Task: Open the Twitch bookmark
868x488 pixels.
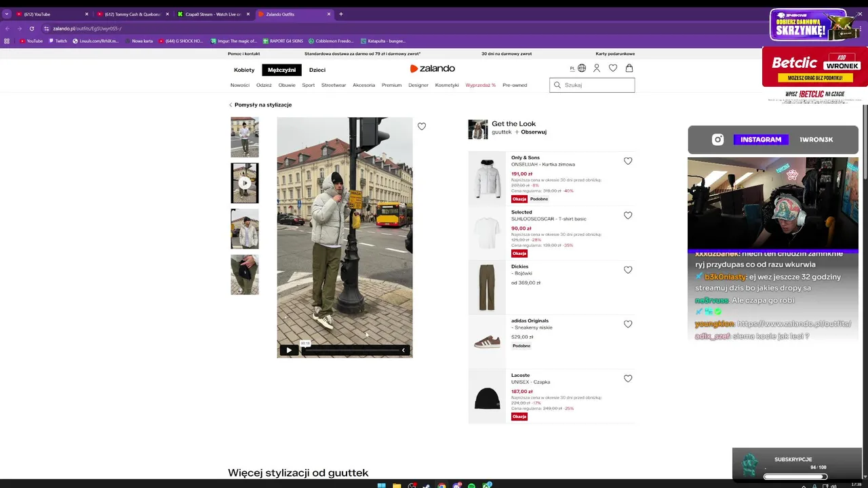Action: tap(58, 41)
